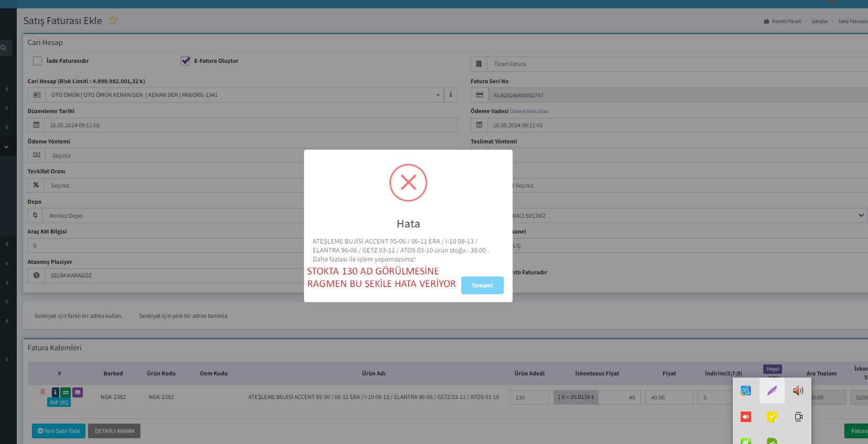Image resolution: width=868 pixels, height=444 pixels.
Task: Click the purple feather tray icon
Action: [772, 391]
